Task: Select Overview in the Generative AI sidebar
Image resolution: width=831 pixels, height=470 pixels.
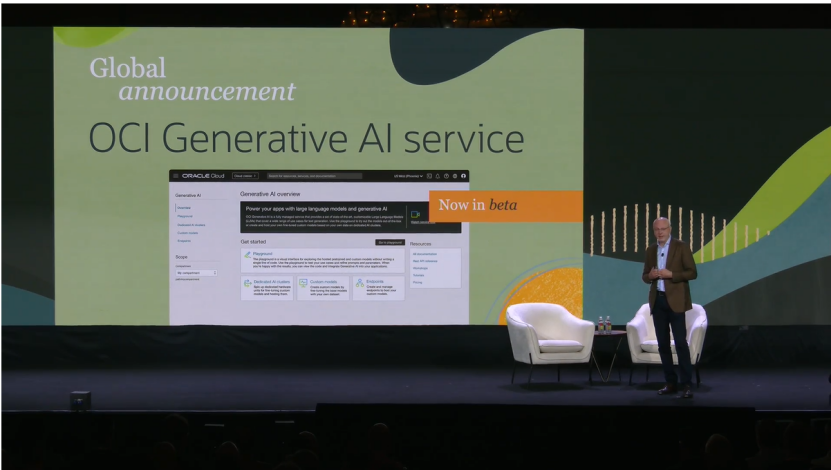Action: (184, 208)
